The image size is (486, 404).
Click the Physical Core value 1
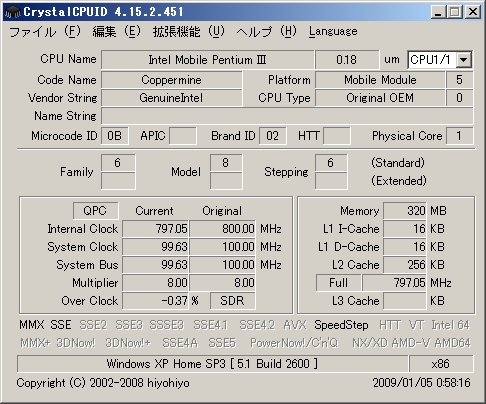click(x=460, y=136)
